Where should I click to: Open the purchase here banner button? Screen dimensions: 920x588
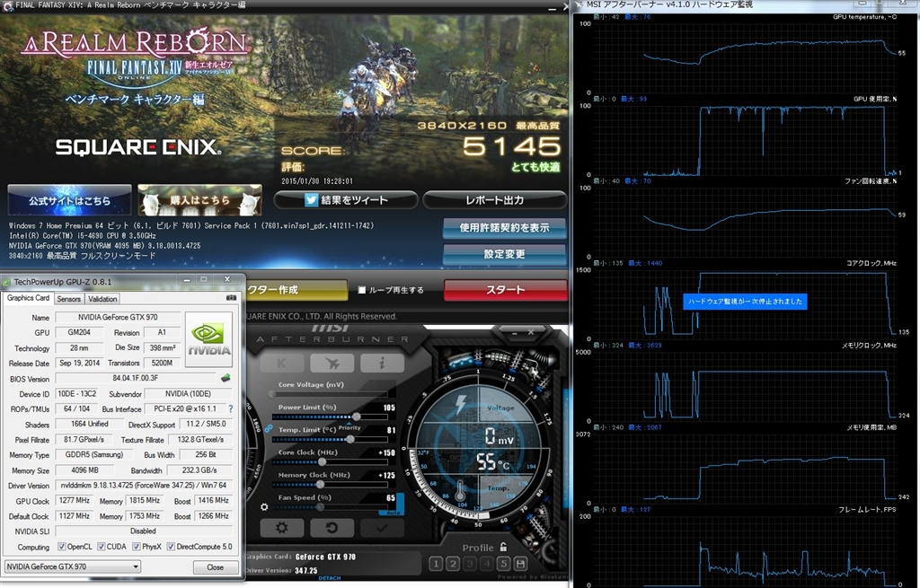pos(199,200)
